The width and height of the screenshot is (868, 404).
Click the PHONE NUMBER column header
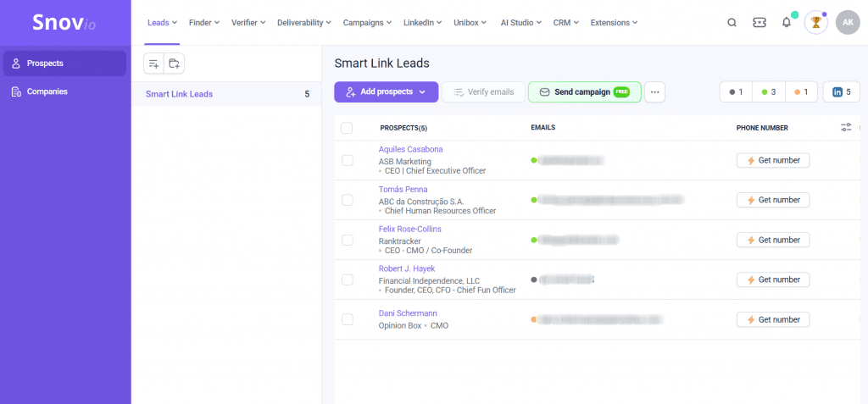coord(762,128)
